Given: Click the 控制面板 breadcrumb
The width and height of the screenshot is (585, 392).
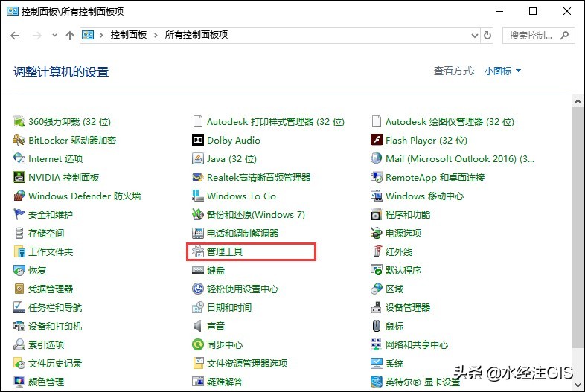Looking at the screenshot, I should point(128,35).
